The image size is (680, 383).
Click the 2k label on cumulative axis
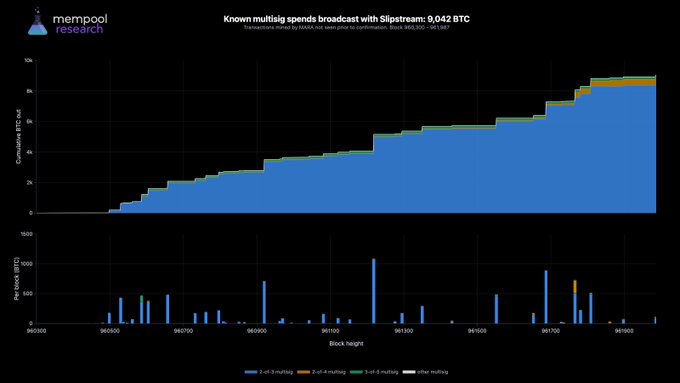coord(29,183)
